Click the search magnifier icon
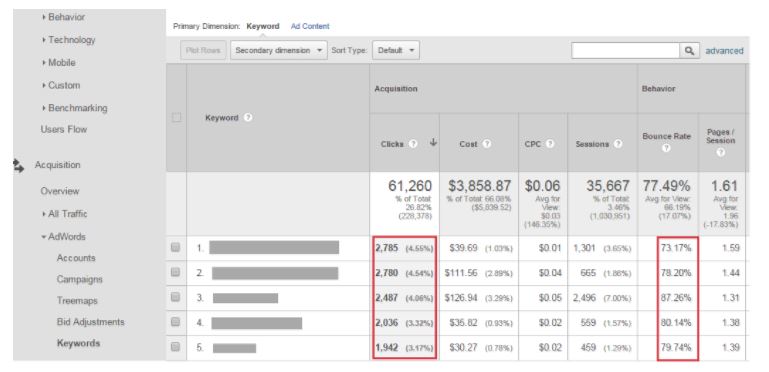The height and width of the screenshot is (372, 769). point(689,50)
